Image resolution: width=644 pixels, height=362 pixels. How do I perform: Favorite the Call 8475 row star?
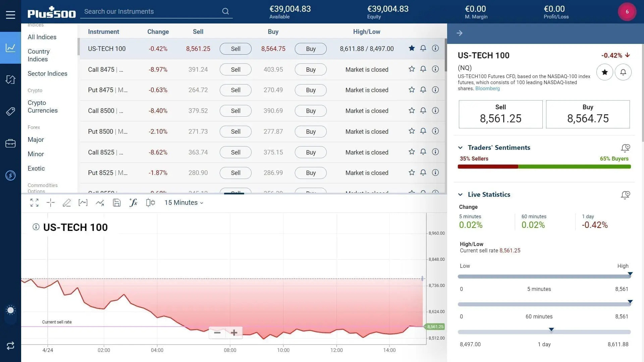click(x=412, y=69)
